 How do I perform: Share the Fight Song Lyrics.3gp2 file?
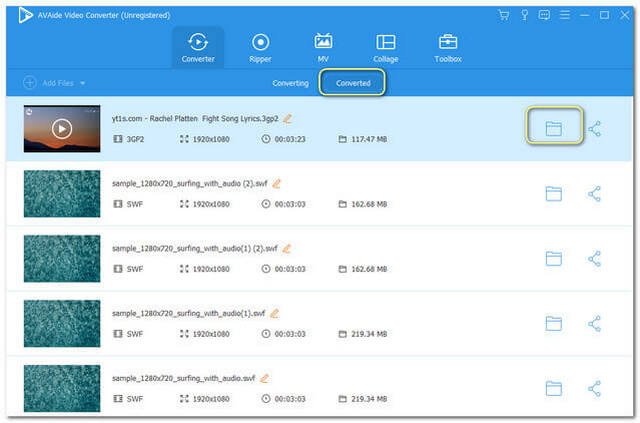(595, 129)
